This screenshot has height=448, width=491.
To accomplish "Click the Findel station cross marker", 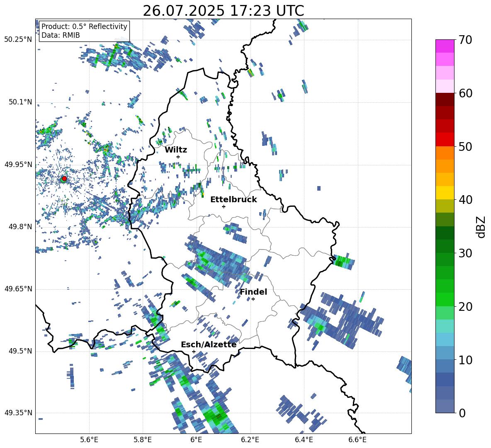I will pos(253,299).
